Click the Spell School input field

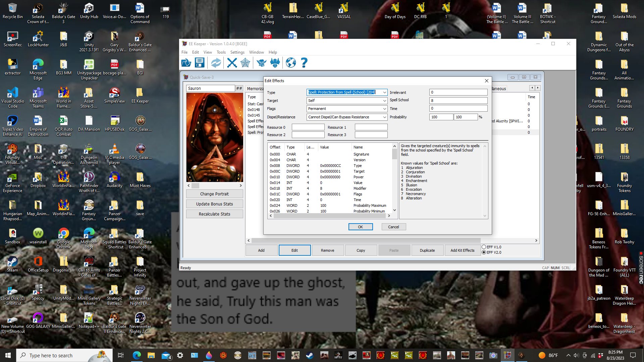click(x=458, y=101)
